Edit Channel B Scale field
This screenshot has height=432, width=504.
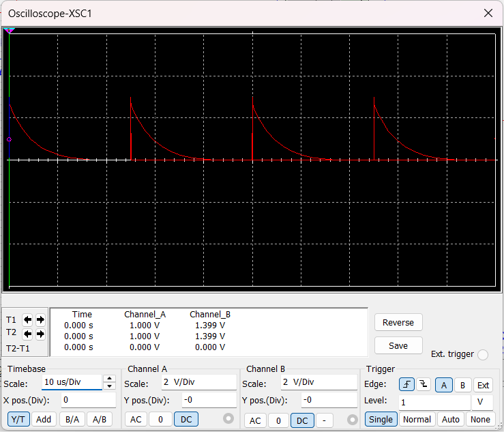[x=319, y=382]
